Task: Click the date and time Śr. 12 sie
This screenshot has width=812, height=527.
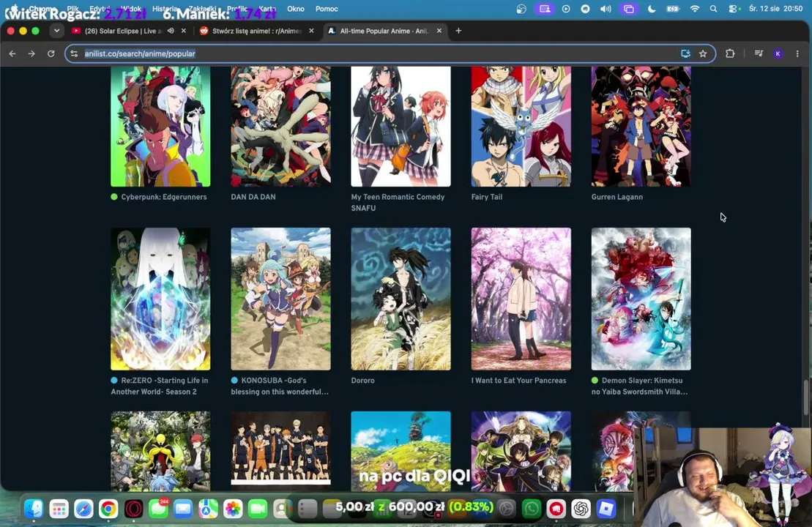Action: (775, 9)
